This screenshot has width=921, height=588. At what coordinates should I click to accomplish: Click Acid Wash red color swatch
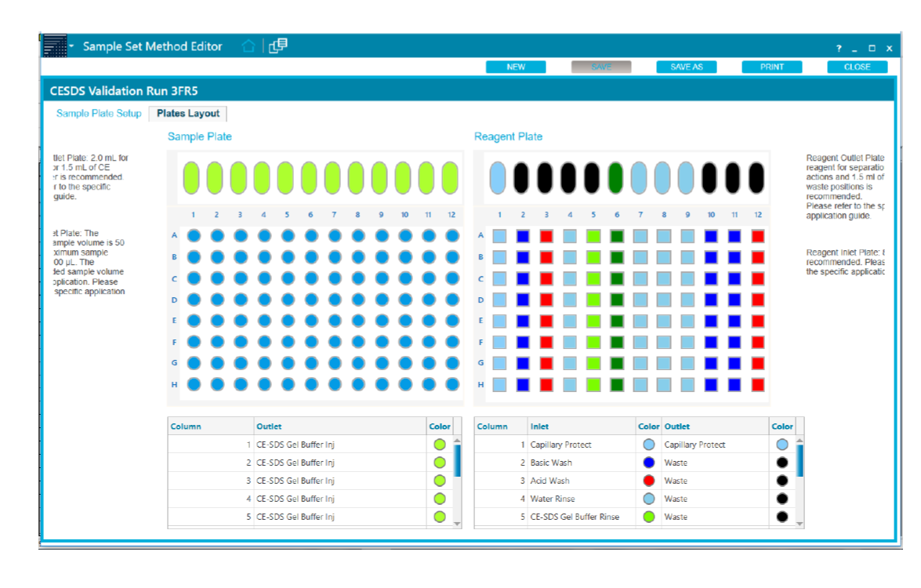648,481
